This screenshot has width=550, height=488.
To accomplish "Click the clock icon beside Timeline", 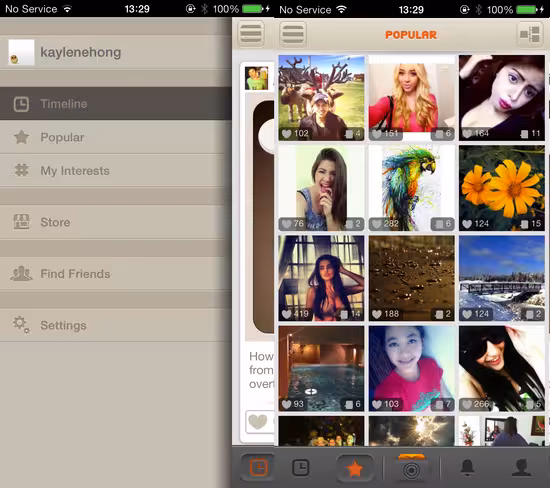I will (21, 104).
